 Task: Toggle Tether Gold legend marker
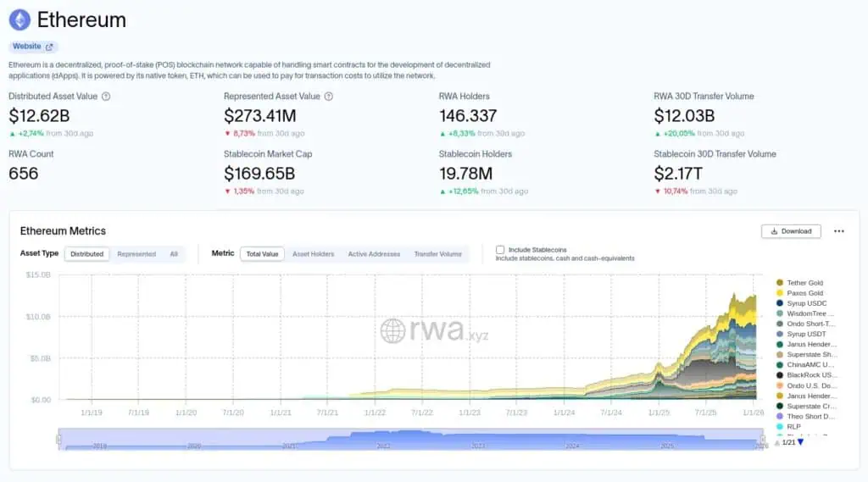[780, 283]
